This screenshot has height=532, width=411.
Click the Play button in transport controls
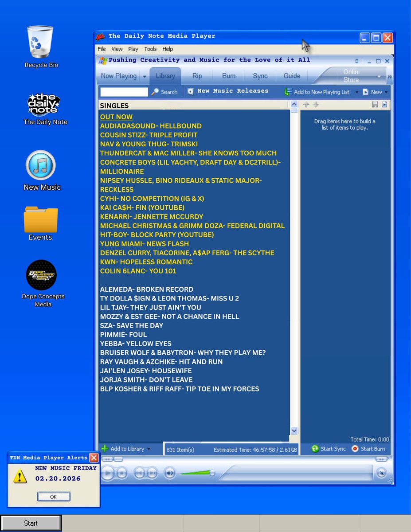[107, 473]
